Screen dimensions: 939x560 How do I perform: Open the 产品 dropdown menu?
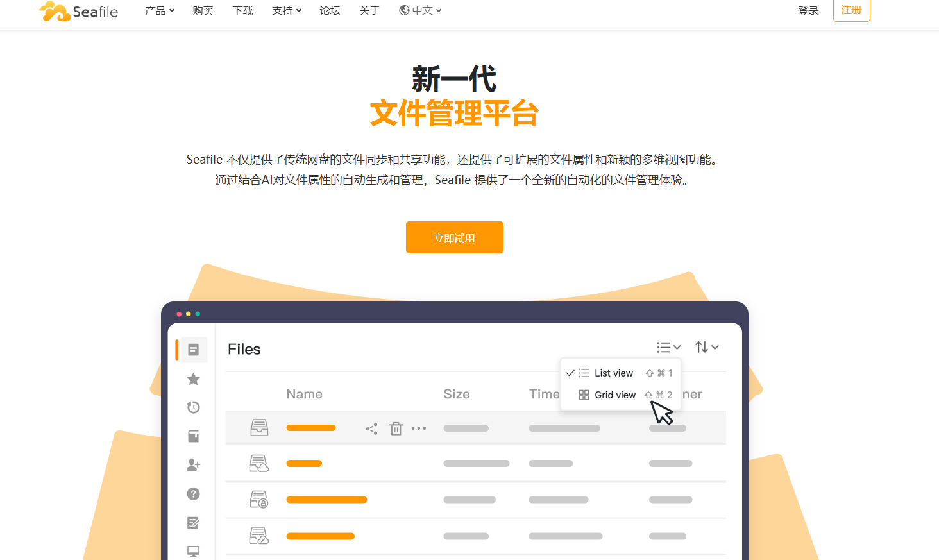(160, 11)
